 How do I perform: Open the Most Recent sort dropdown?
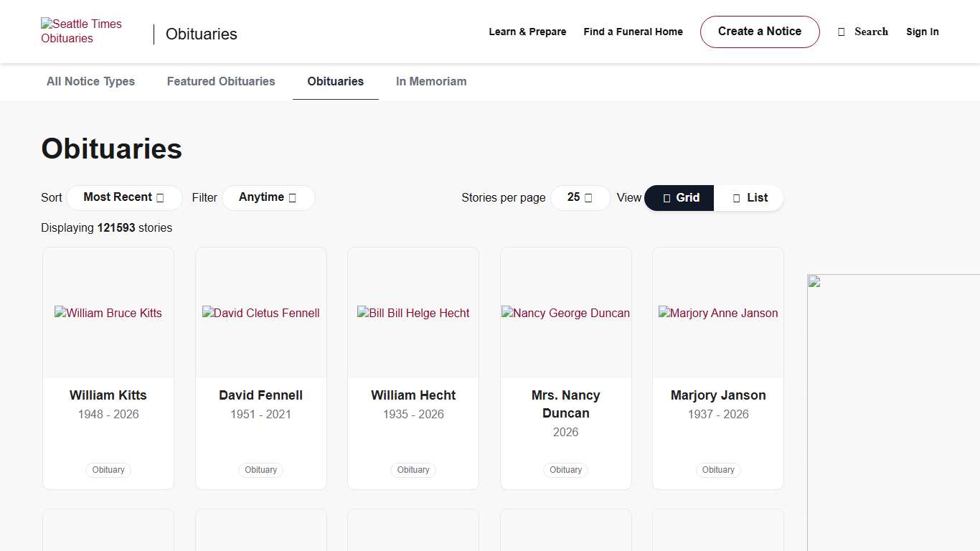pyautogui.click(x=124, y=197)
